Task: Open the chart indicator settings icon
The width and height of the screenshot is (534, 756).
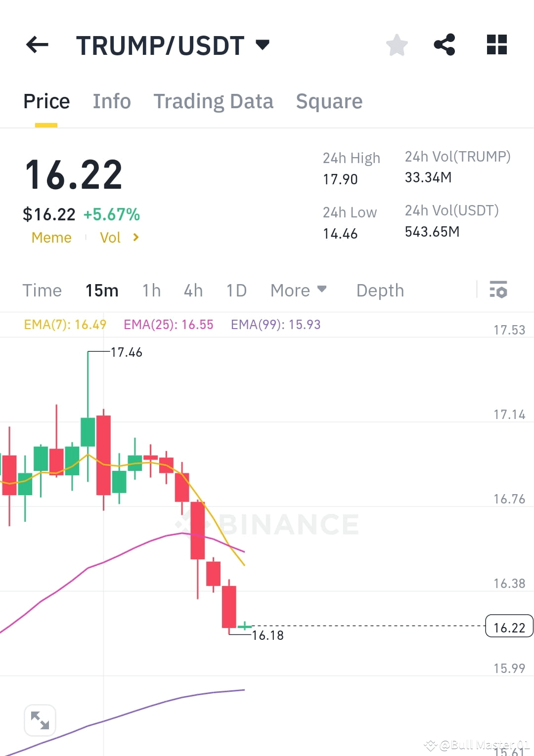Action: click(498, 291)
